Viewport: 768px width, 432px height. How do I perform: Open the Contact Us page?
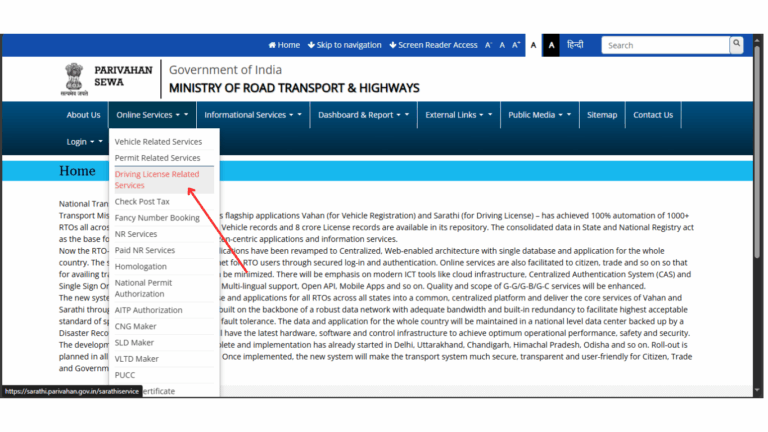click(652, 115)
